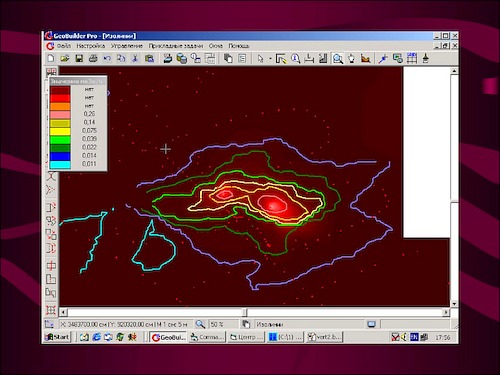Activate the magnifier zoom tool in the toolbar
The width and height of the screenshot is (500, 375).
click(x=338, y=59)
